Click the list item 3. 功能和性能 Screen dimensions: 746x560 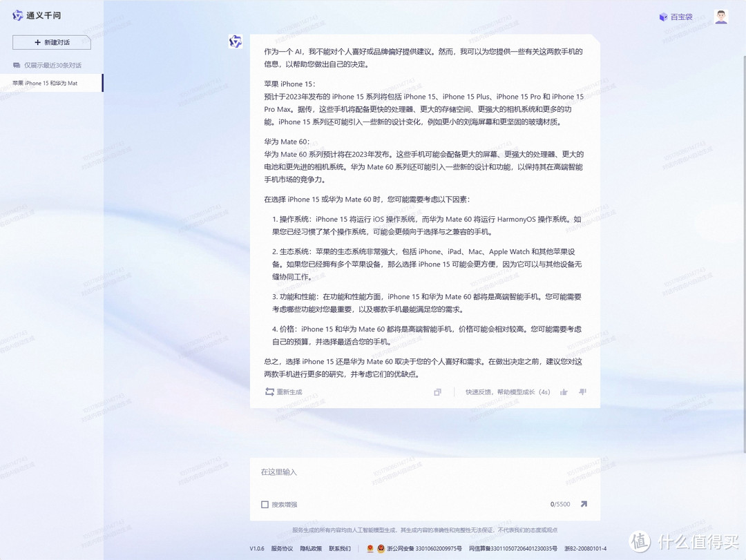pyautogui.click(x=427, y=303)
